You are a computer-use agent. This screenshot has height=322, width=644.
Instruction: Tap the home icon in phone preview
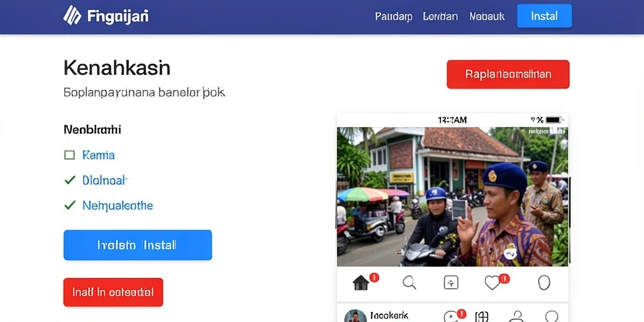360,282
